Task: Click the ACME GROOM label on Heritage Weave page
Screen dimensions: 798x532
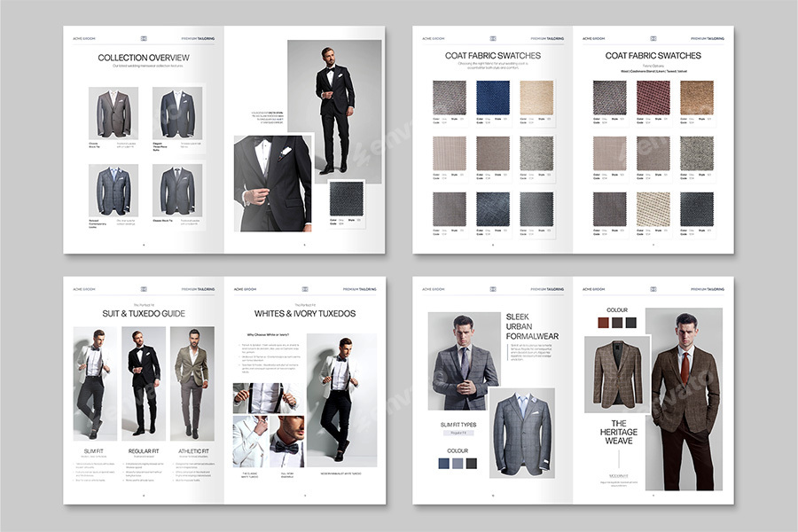Action: coord(593,289)
